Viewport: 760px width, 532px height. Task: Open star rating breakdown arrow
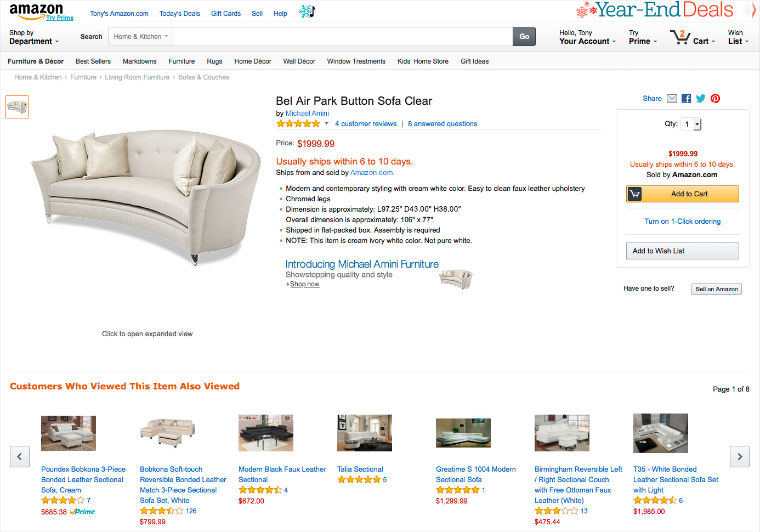pyautogui.click(x=326, y=124)
